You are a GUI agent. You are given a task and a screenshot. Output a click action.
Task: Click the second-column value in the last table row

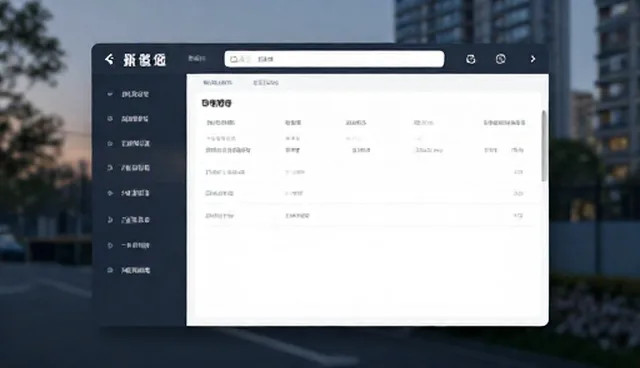(x=297, y=215)
